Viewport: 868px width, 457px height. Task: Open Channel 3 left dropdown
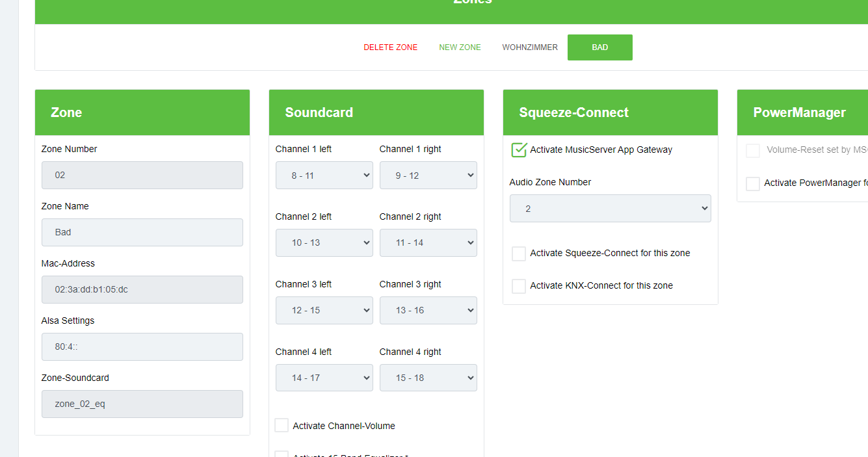click(x=324, y=311)
